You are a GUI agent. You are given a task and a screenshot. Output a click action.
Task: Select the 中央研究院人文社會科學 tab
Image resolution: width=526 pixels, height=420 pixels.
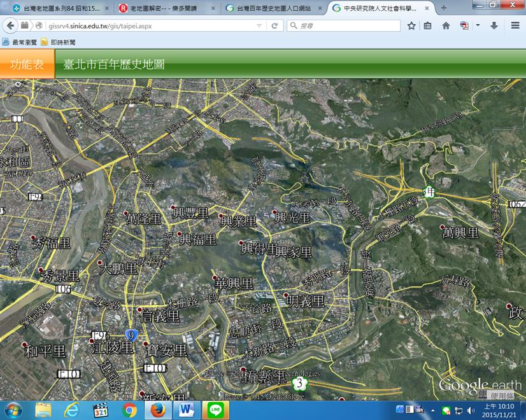click(380, 8)
